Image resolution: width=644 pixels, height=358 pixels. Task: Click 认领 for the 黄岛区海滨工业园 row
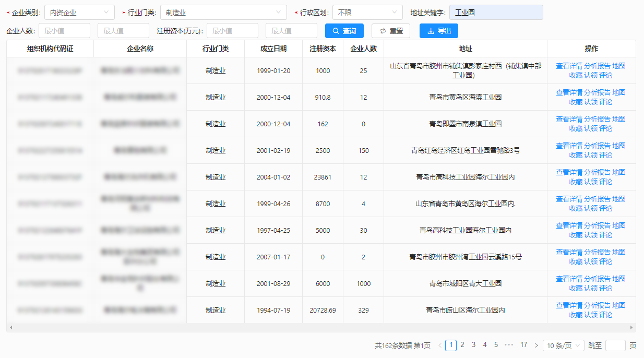590,102
